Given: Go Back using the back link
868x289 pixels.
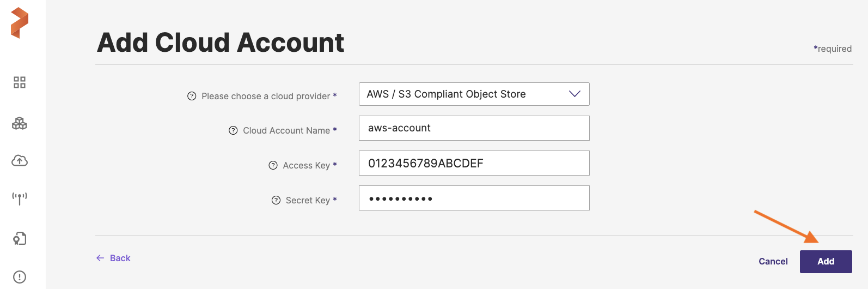Looking at the screenshot, I should click(120, 258).
